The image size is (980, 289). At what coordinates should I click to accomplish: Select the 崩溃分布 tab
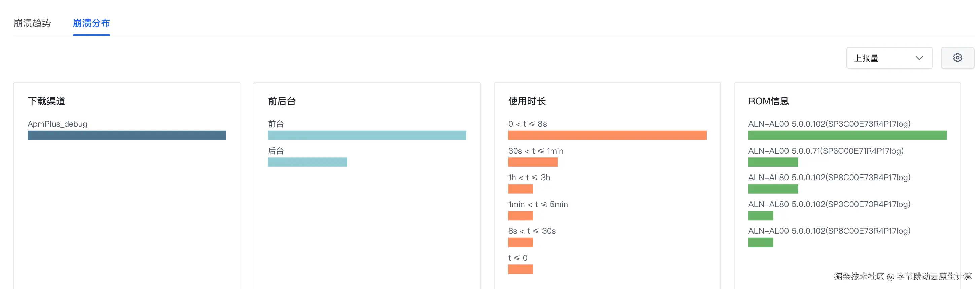click(91, 23)
